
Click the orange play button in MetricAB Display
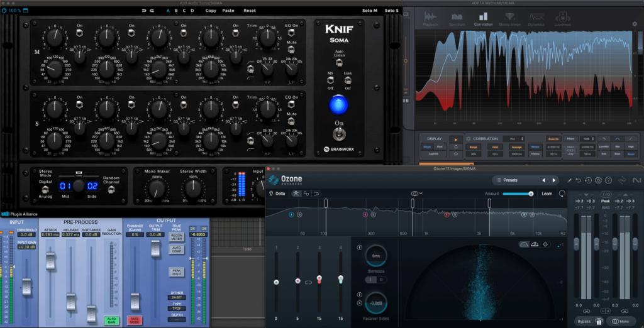[455, 139]
